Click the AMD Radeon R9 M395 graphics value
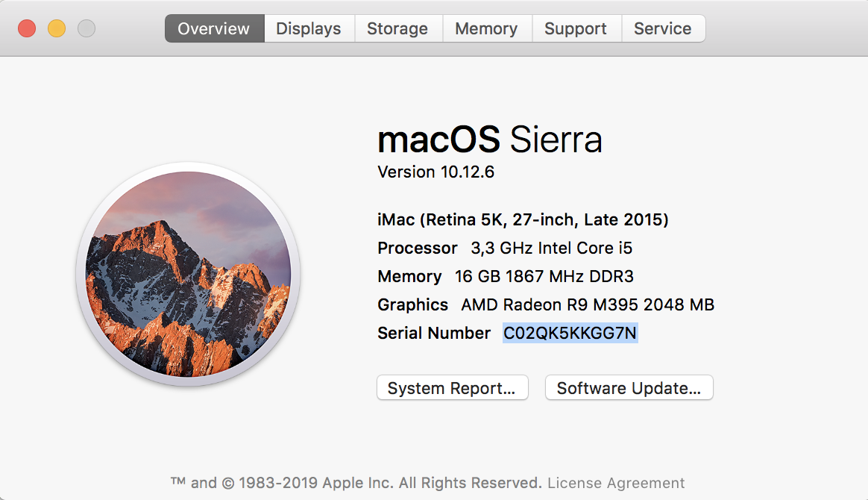This screenshot has height=500, width=868. (x=588, y=304)
